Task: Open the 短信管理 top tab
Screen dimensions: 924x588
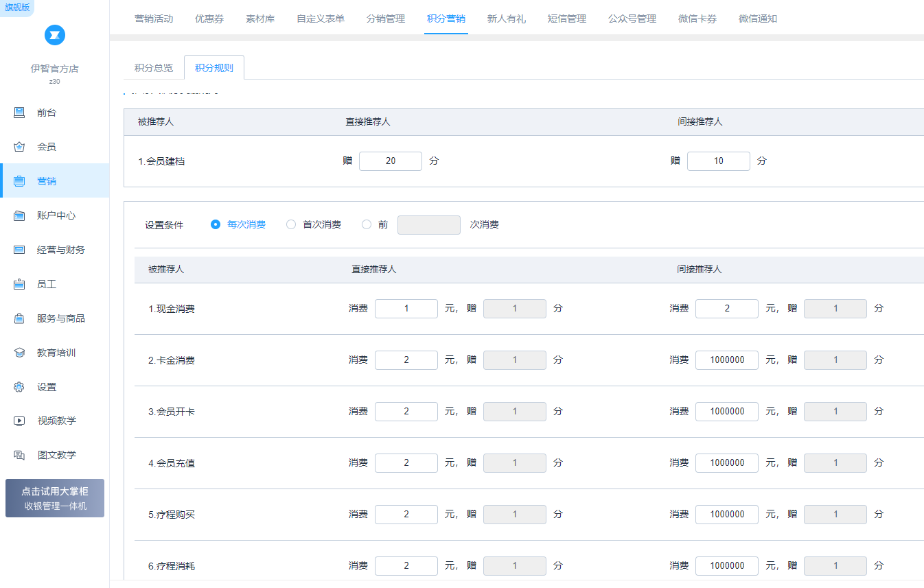Action: point(567,19)
